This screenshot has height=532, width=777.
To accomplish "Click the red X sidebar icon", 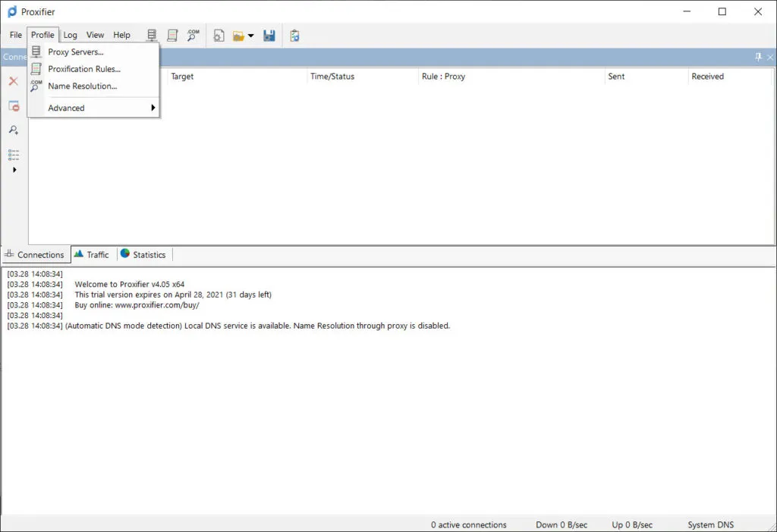I will point(14,81).
